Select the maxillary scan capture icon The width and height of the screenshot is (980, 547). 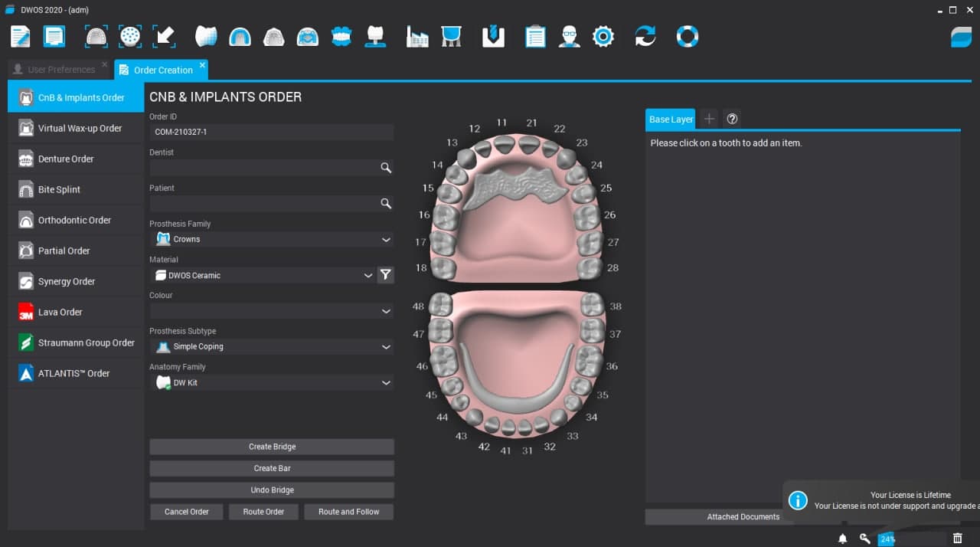[95, 36]
